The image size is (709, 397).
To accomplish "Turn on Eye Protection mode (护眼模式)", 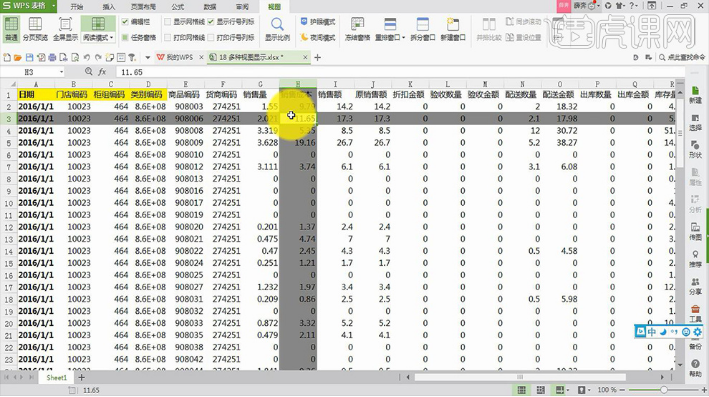I will click(318, 22).
